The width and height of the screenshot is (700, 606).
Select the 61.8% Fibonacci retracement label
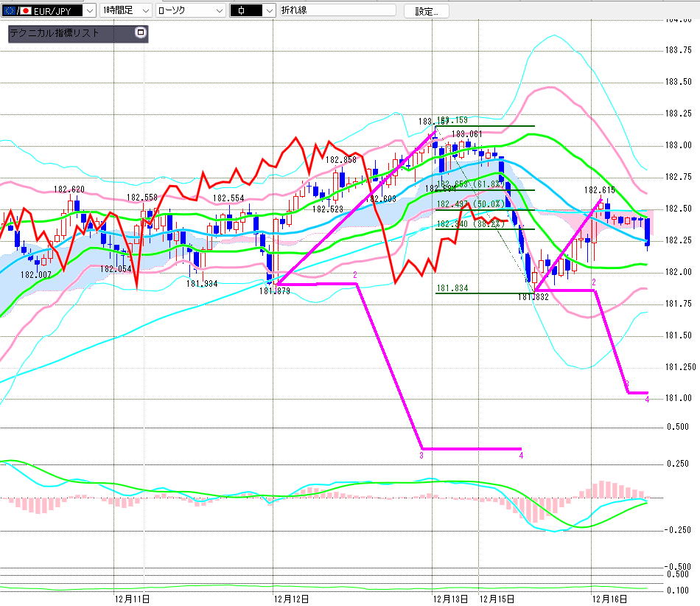pyautogui.click(x=487, y=184)
